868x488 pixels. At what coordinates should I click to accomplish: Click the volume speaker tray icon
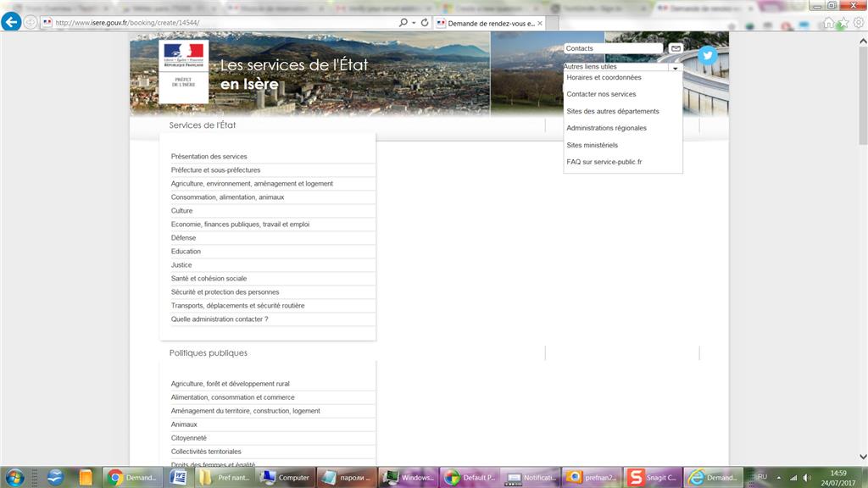[807, 478]
